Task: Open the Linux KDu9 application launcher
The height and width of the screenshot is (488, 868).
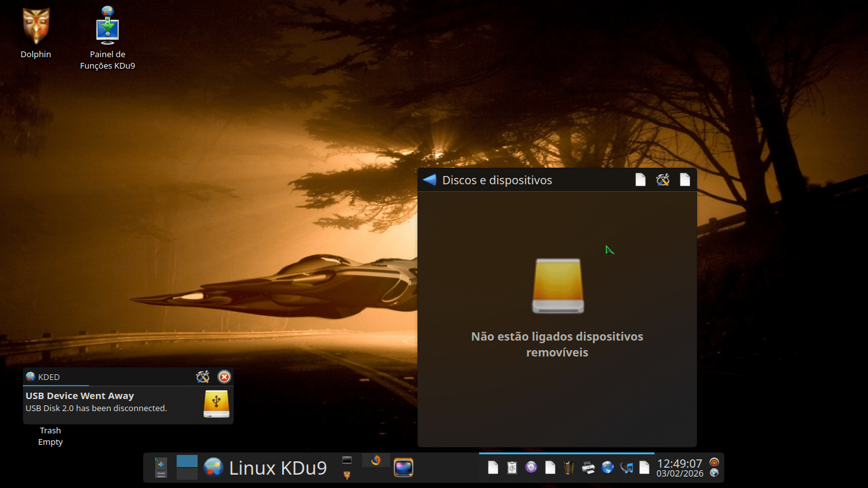Action: [x=265, y=468]
